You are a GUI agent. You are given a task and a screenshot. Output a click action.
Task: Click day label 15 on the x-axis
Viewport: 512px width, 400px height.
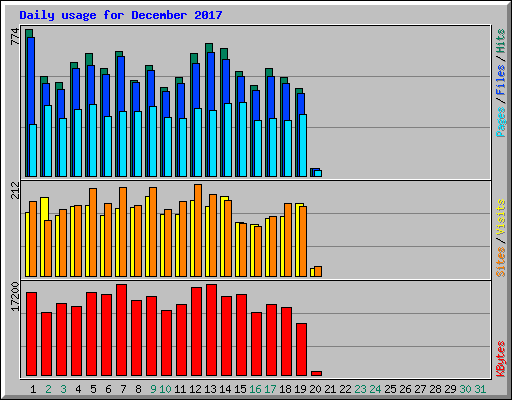click(x=240, y=389)
